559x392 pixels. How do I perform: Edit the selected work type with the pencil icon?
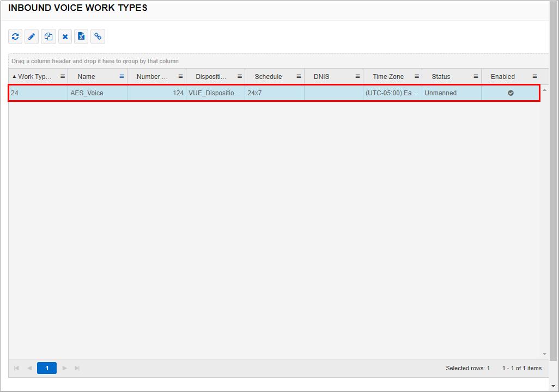32,36
